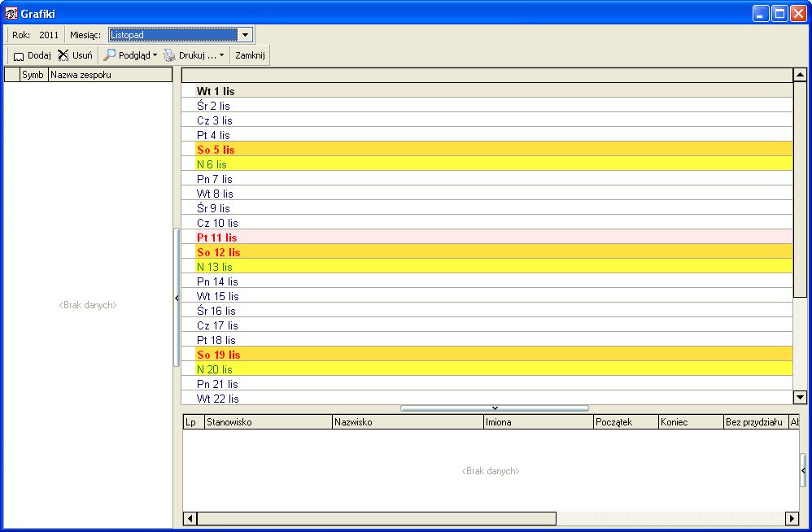The height and width of the screenshot is (532, 812).
Task: Click the Nazwa zespołu column header
Action: tap(111, 75)
